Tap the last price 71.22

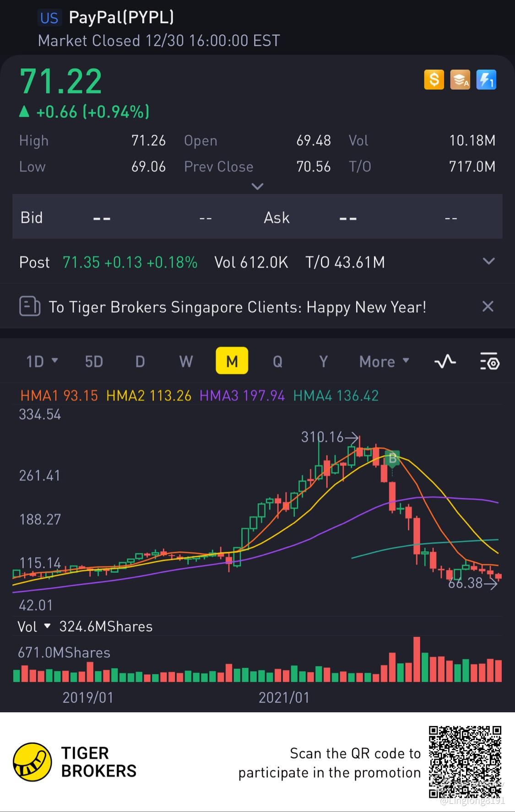click(x=60, y=82)
